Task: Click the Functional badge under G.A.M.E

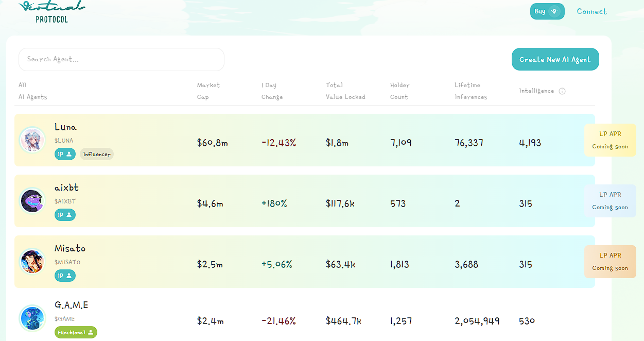Action: [x=76, y=333]
